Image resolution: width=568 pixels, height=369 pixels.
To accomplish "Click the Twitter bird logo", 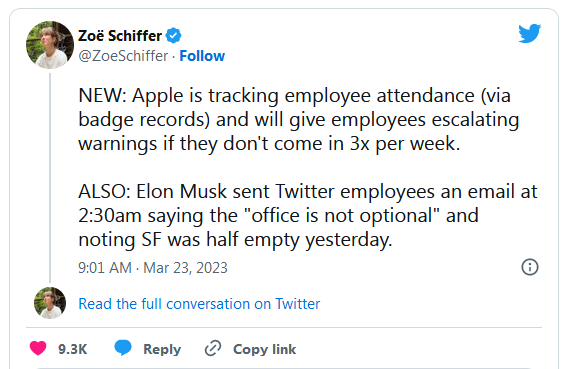I will point(530,33).
